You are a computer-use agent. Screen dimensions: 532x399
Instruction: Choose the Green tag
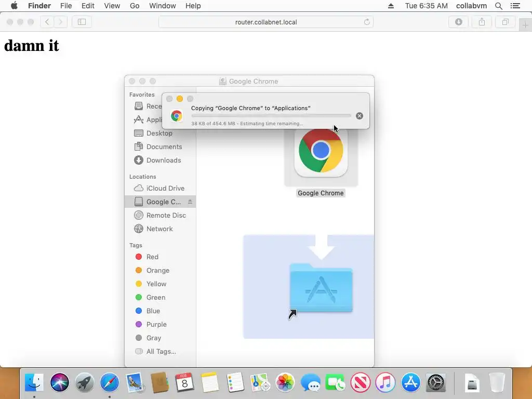click(160, 298)
